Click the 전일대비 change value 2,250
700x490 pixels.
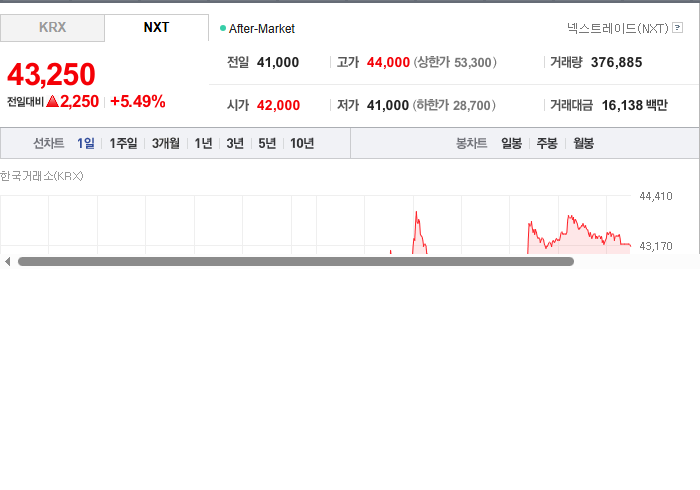coord(79,101)
